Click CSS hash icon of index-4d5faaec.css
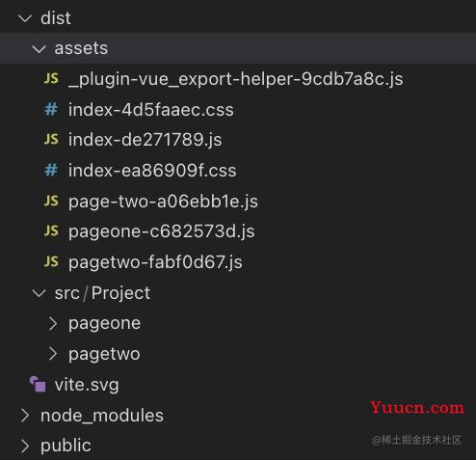The width and height of the screenshot is (476, 460). (51, 109)
